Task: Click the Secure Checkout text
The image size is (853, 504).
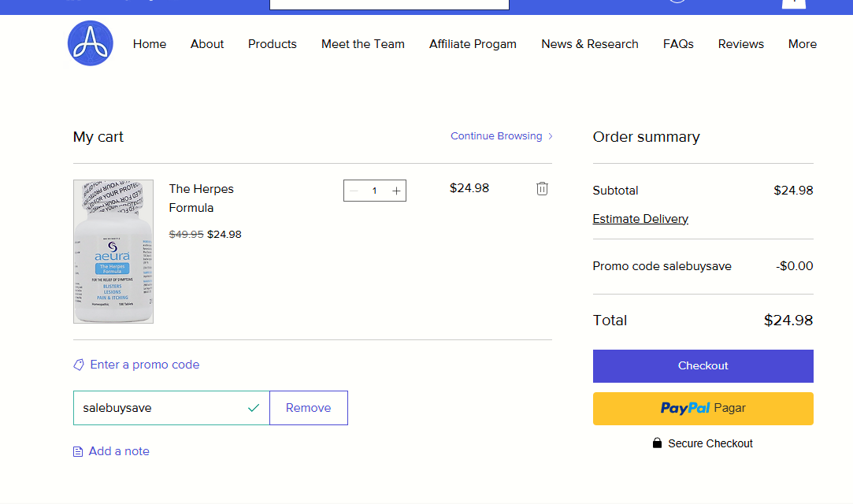Action: tap(710, 443)
